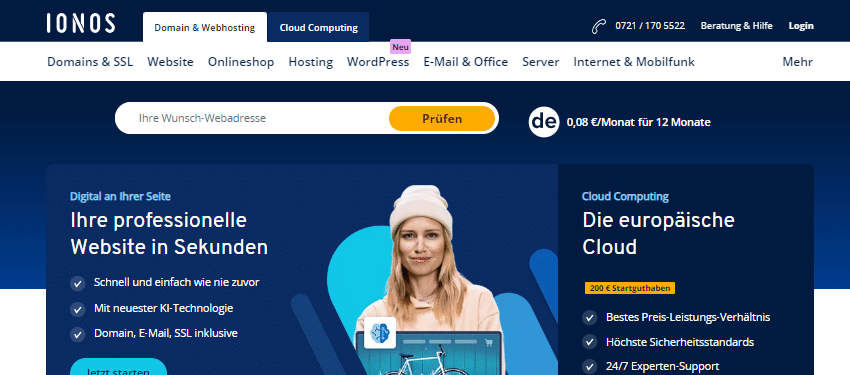
Task: Click text 'Schnell und einfach wie nie zuvor'
Action: click(177, 282)
